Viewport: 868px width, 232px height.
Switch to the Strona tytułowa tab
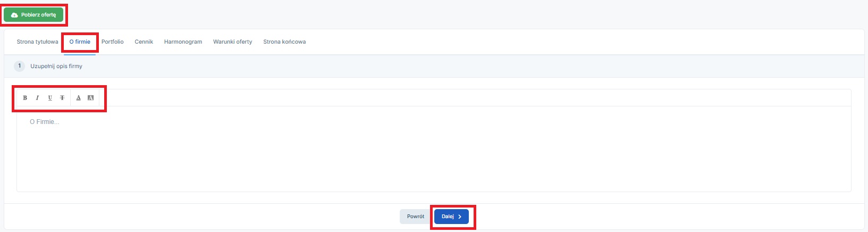[x=37, y=42]
